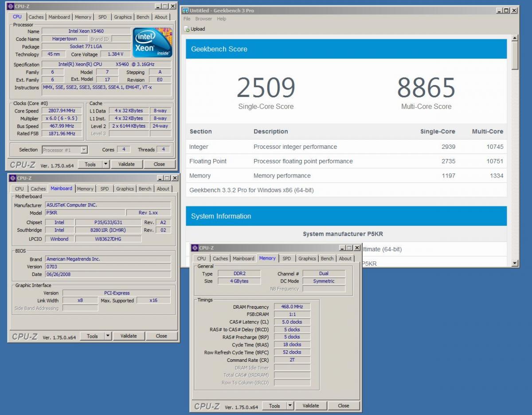Click the Geekbench vertical scrollbar thumb
This screenshot has height=415, width=532.
pos(515,56)
